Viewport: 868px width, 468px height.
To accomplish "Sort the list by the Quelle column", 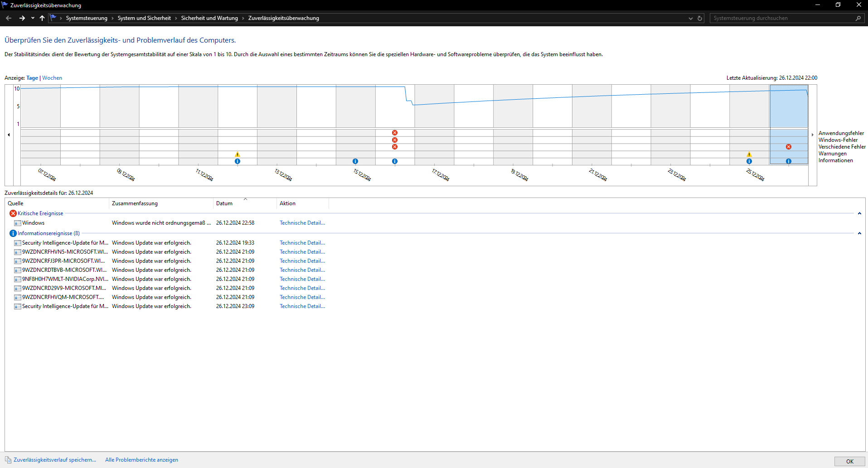I will click(57, 203).
